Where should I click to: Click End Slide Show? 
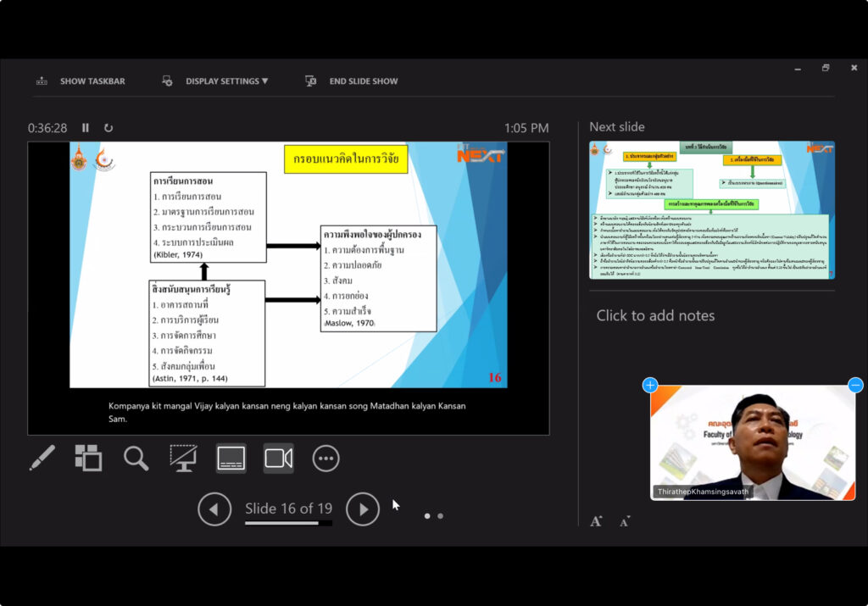click(x=352, y=81)
